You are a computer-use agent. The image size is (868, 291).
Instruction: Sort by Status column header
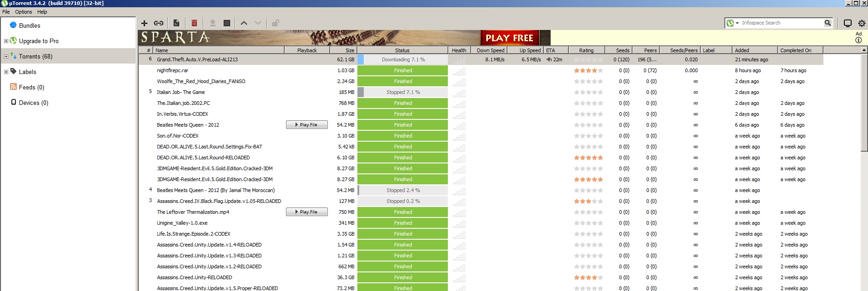402,50
